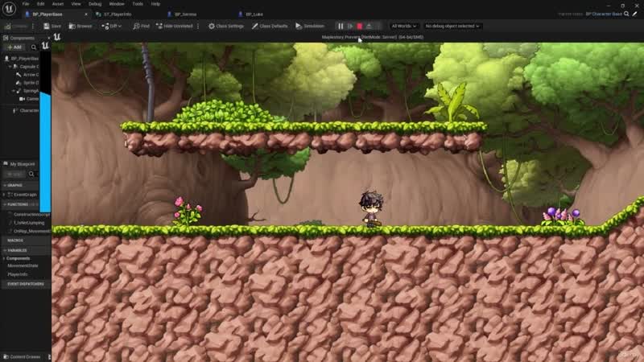Save the blueprint with Save button

click(52, 26)
